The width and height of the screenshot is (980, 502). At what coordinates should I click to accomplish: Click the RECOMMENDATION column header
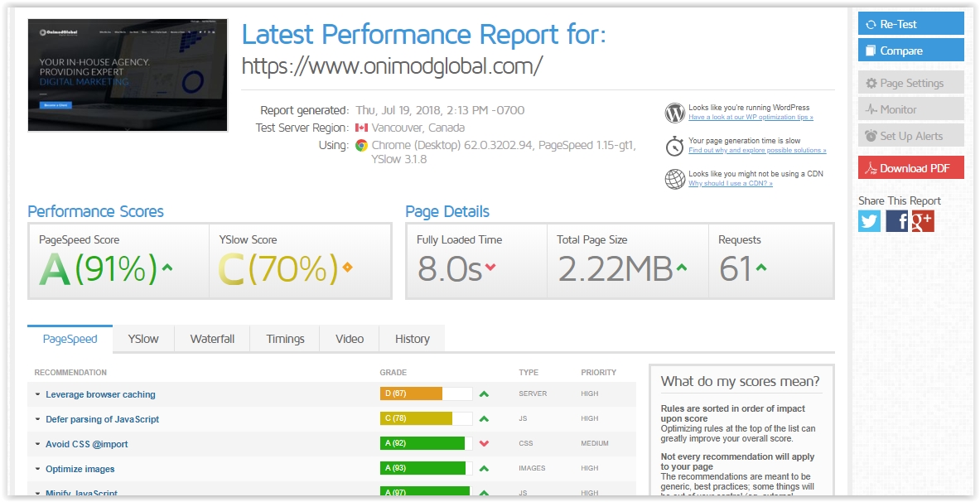[x=70, y=373]
